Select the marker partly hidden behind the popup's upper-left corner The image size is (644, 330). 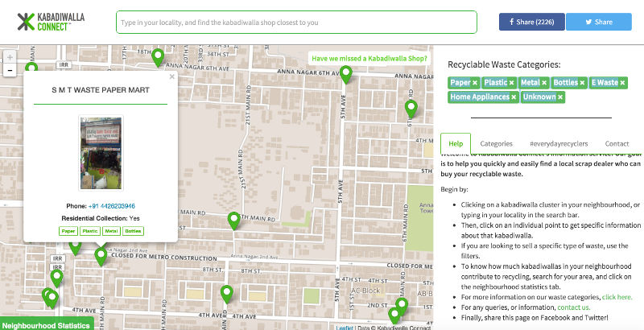tap(31, 68)
